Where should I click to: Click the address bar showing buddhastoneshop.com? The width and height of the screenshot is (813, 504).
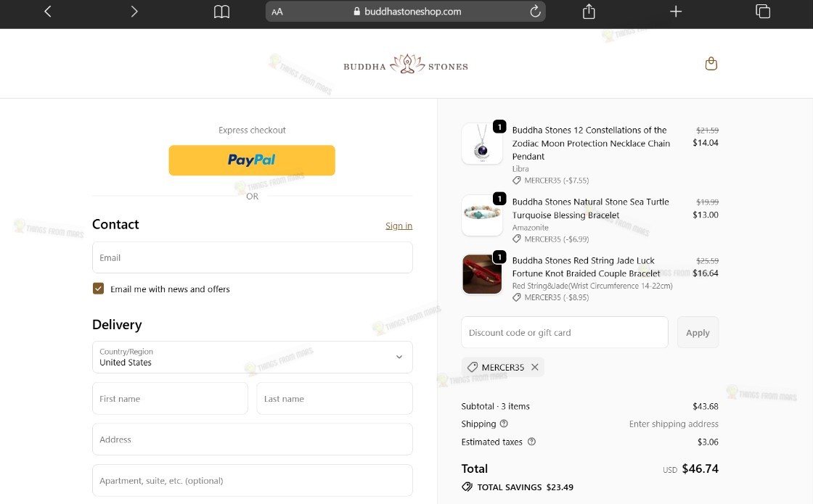pos(406,12)
